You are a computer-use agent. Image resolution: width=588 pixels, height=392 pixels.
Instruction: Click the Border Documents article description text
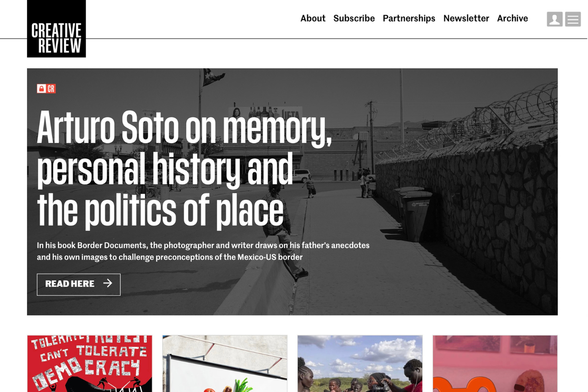[203, 251]
